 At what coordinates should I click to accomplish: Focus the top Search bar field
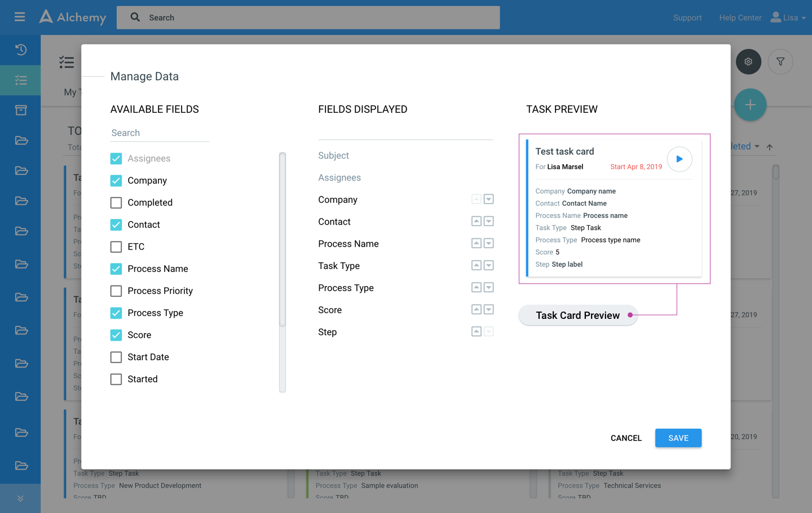308,17
